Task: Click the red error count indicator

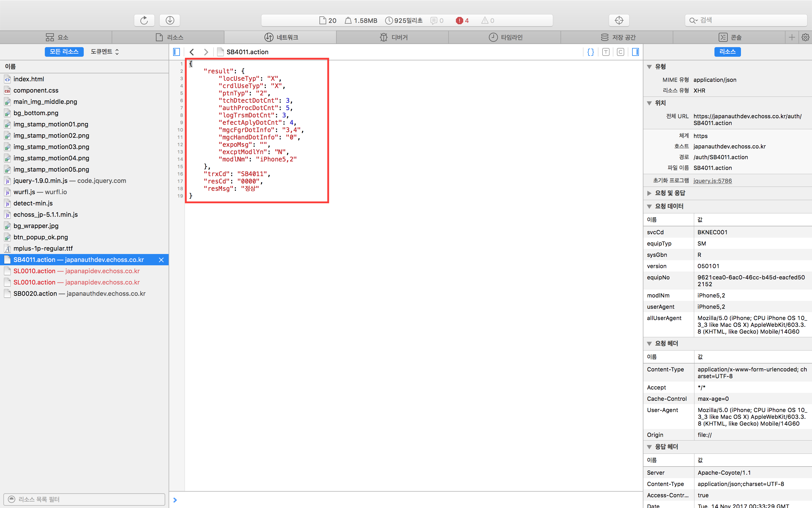Action: click(x=462, y=21)
